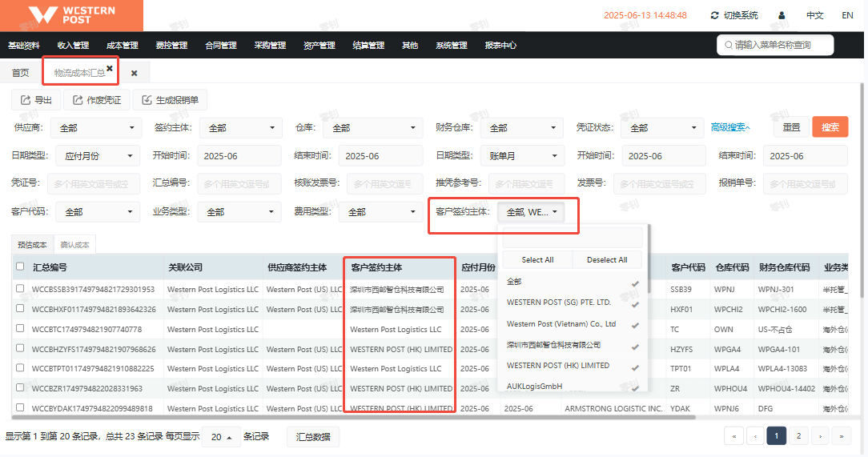Switch to the 预估成本 tab
Image resolution: width=868 pixels, height=457 pixels.
point(32,245)
